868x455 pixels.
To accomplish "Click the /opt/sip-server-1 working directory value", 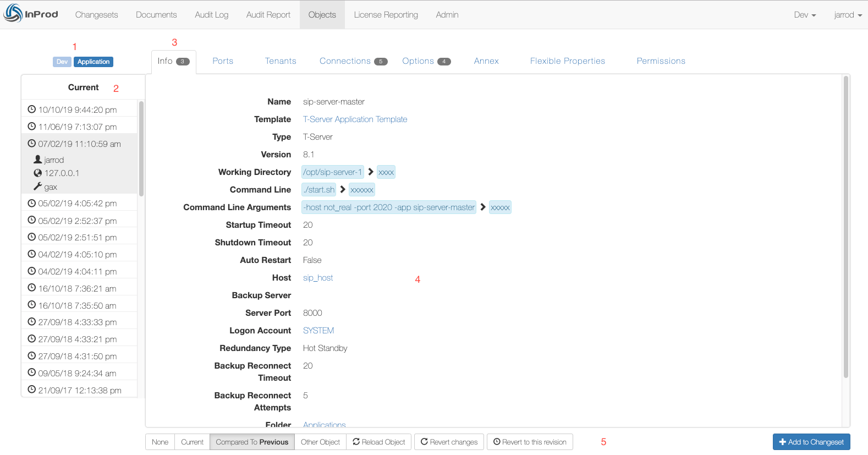I will coord(333,172).
